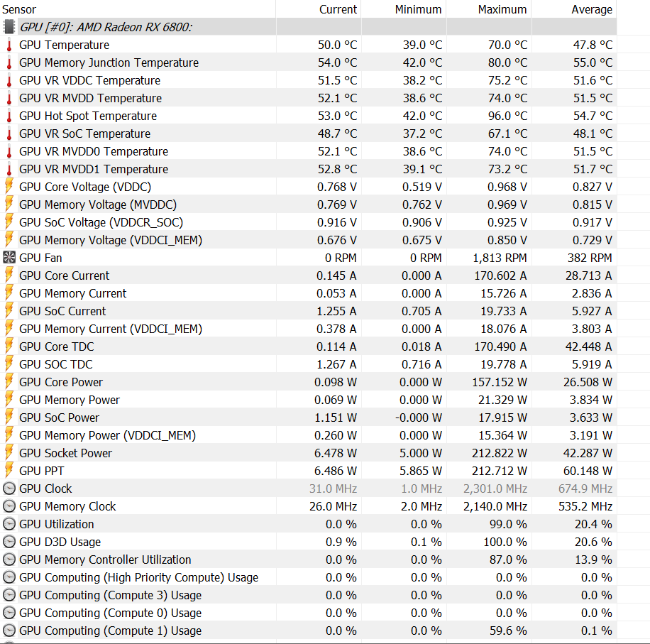The image size is (650, 644).
Task: Click the lightning icon for GPU SoC Voltage
Action: [x=9, y=222]
